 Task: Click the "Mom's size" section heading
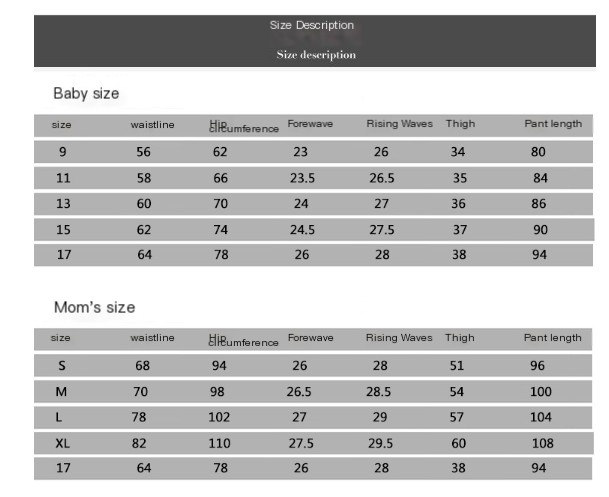(94, 307)
